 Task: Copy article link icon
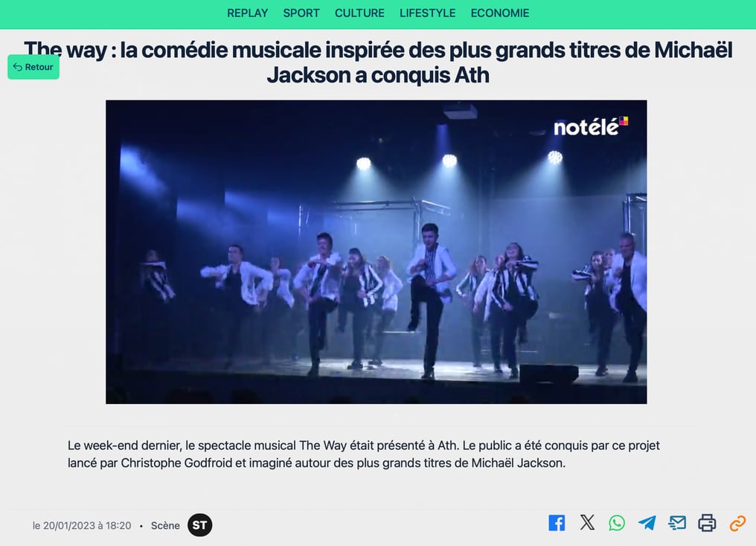click(x=737, y=523)
